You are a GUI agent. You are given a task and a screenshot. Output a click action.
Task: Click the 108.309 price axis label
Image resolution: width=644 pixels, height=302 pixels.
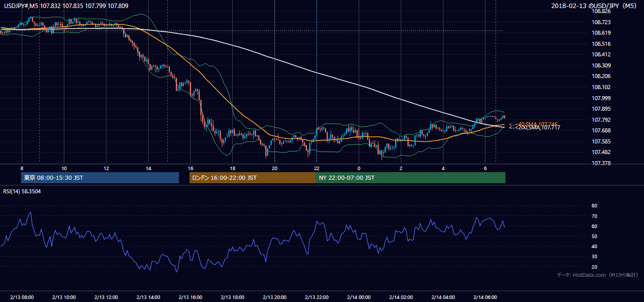[601, 65]
